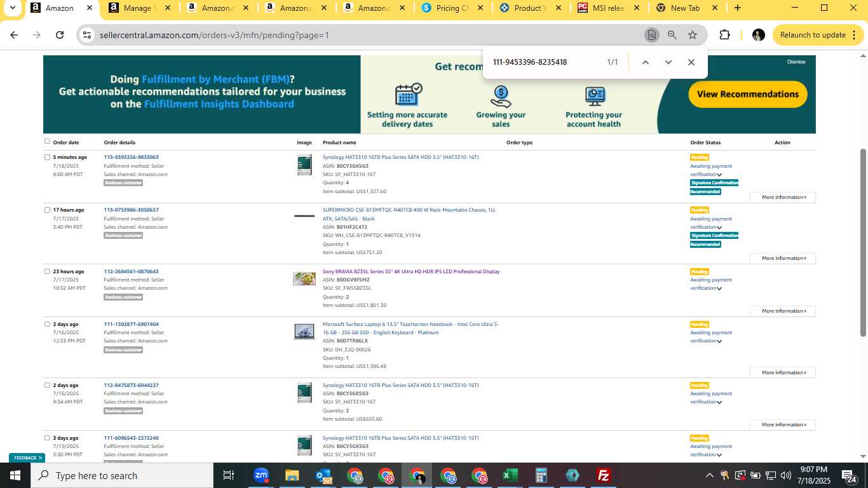Viewport: 868px width, 488px height.
Task: View site information icon in address bar
Action: tap(87, 35)
